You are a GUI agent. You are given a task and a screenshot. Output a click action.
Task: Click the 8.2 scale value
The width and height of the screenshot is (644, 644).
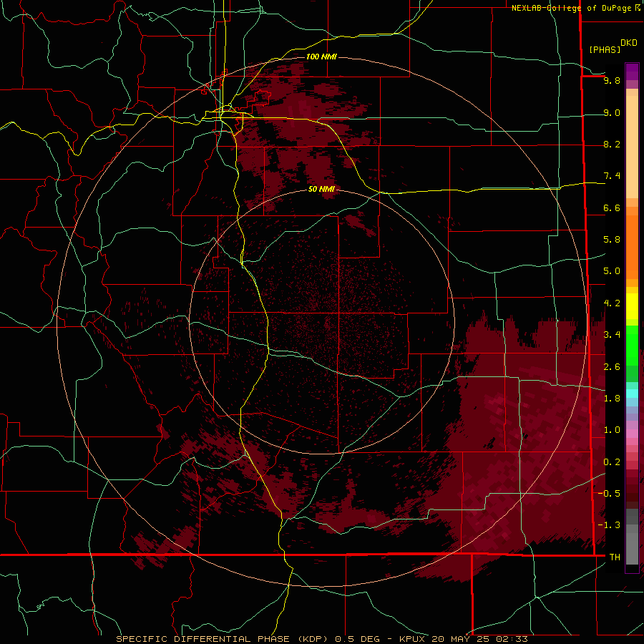coord(612,144)
